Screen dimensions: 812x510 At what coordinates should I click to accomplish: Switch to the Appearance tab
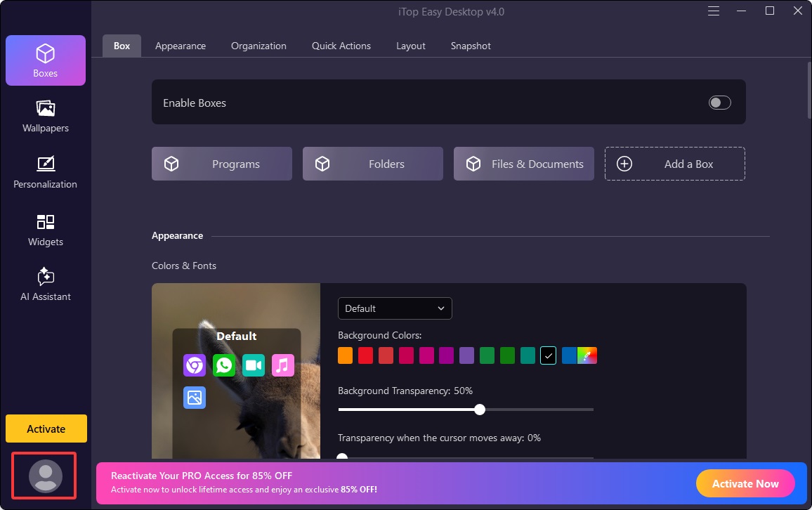coord(180,46)
